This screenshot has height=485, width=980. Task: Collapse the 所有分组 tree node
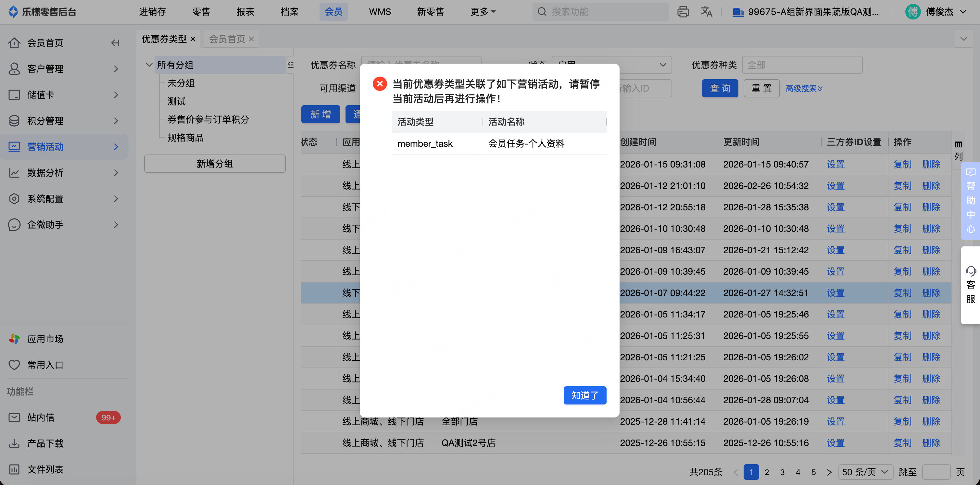pyautogui.click(x=149, y=65)
